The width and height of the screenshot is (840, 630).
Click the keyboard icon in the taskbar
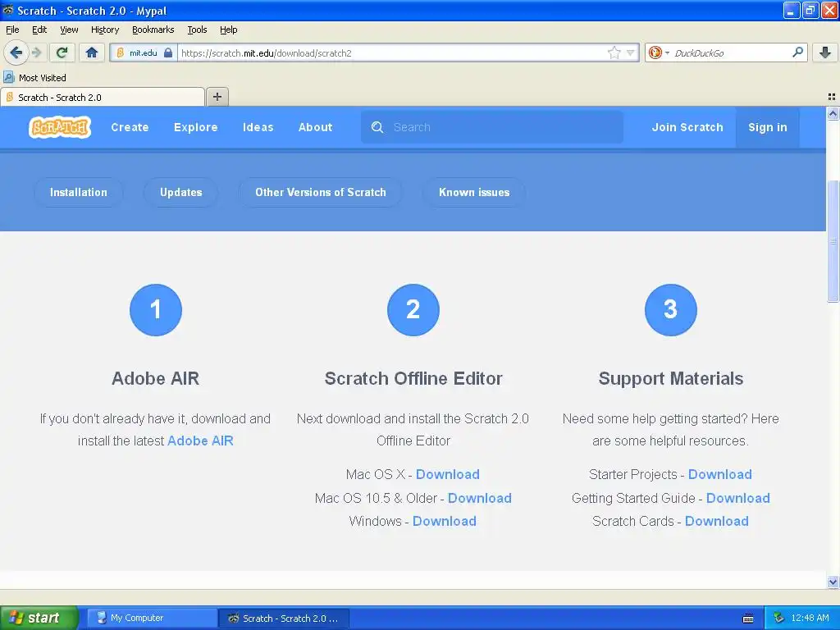point(748,619)
